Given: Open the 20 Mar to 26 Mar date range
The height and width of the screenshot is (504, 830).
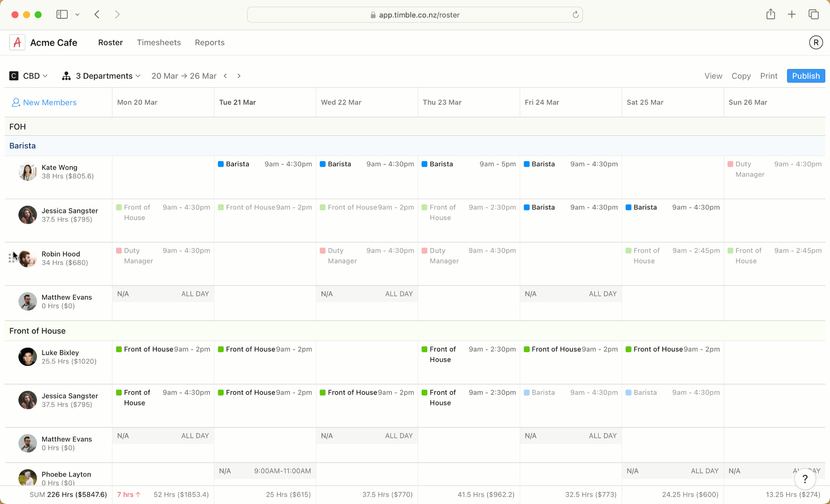Looking at the screenshot, I should tap(184, 76).
